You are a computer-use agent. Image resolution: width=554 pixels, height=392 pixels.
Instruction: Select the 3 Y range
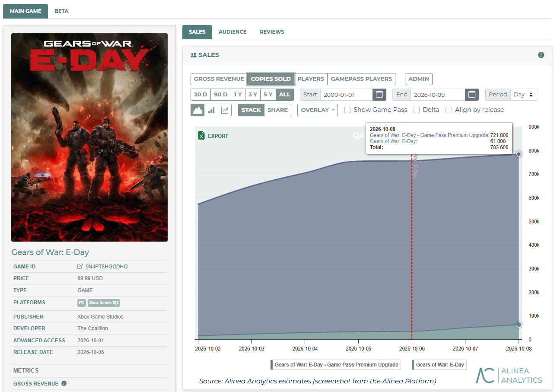pos(253,95)
